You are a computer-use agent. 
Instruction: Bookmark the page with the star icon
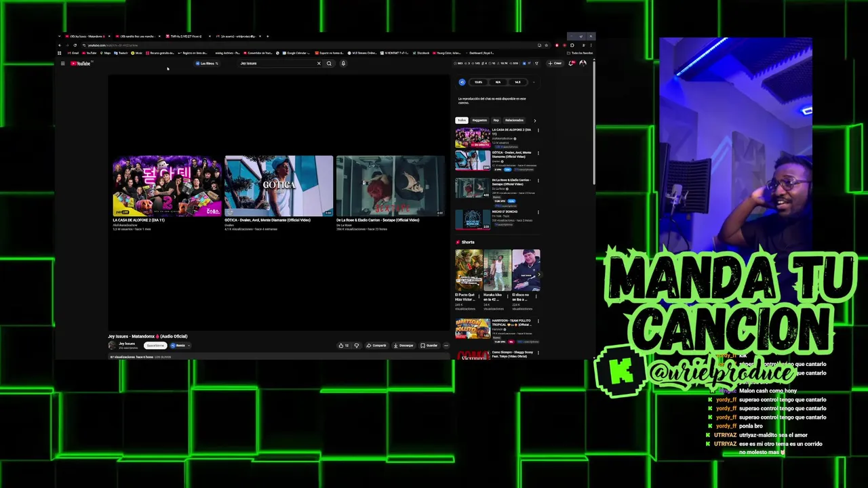point(547,45)
